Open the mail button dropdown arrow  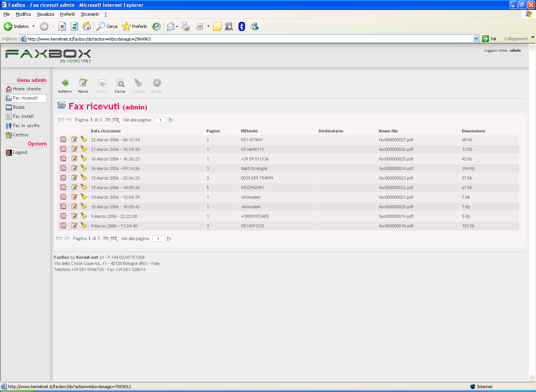point(177,26)
